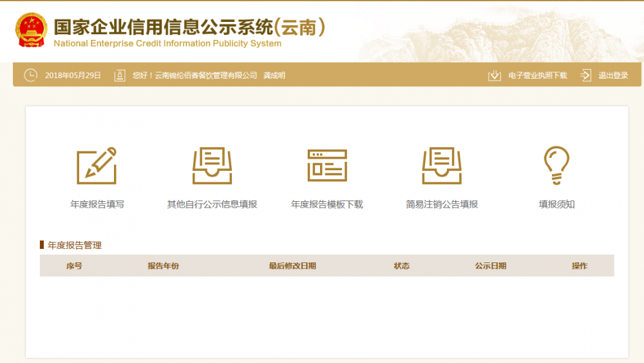The height and width of the screenshot is (363, 644).
Task: Open the 年度报告模板下载 template icon
Action: tap(327, 165)
